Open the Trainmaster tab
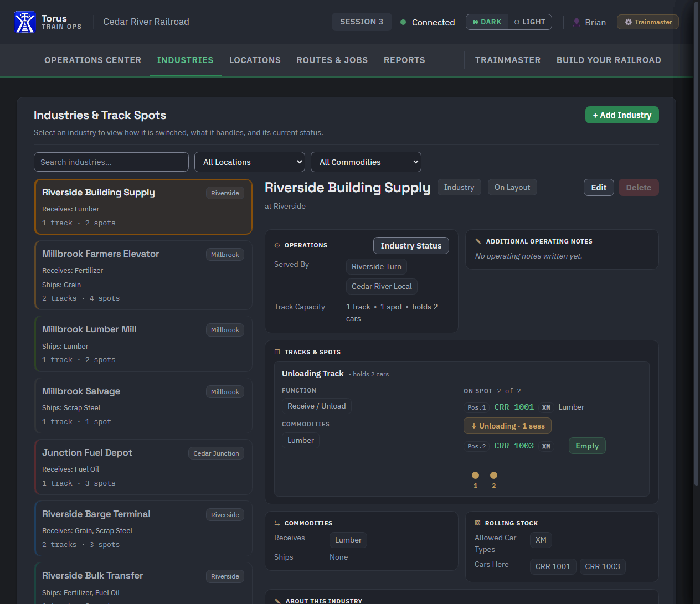 (x=508, y=60)
